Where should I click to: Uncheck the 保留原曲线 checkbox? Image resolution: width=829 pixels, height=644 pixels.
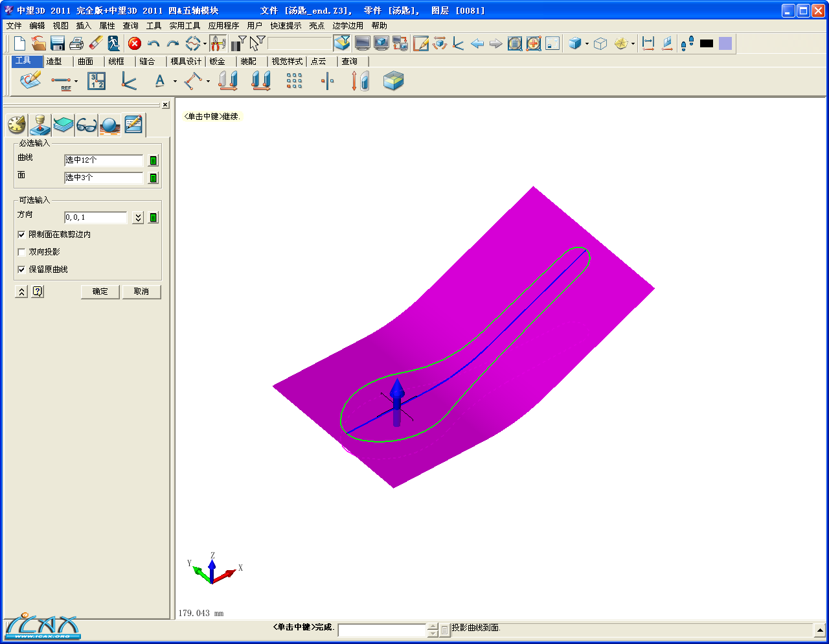[x=22, y=270]
